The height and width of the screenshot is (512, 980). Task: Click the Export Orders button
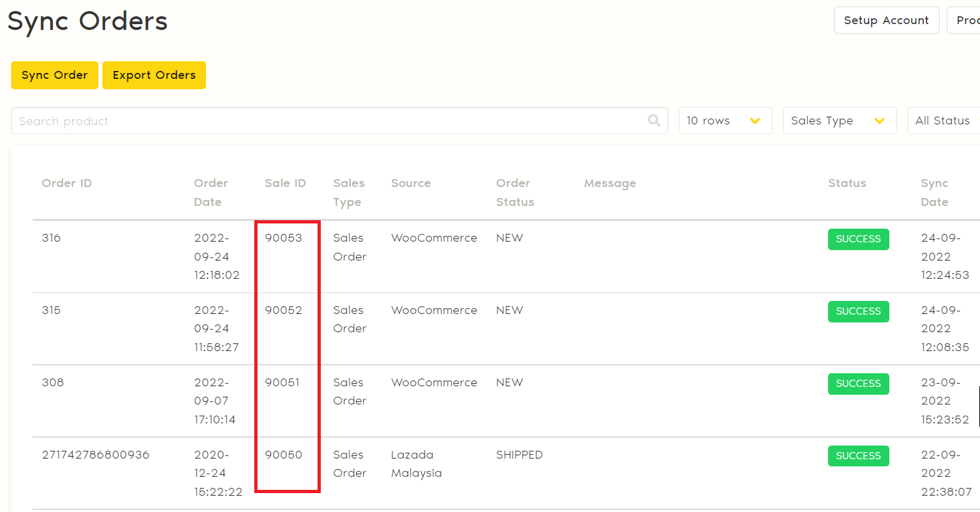(154, 75)
